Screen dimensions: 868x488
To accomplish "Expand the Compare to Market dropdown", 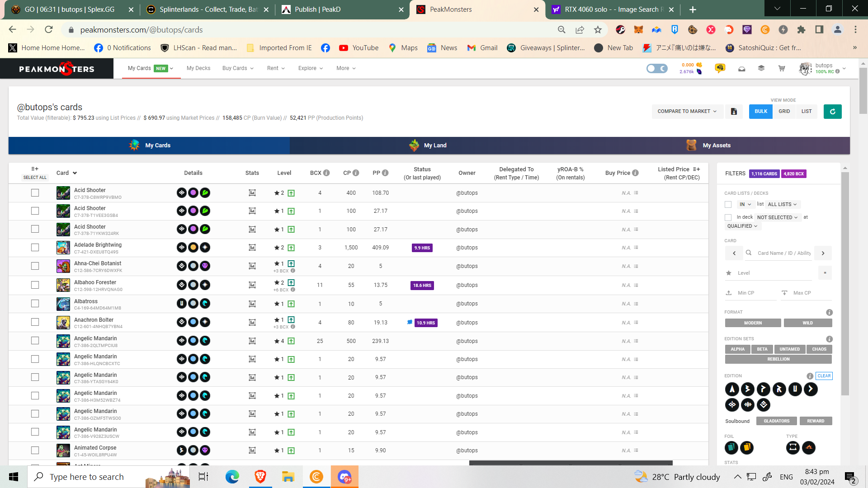I will [687, 112].
